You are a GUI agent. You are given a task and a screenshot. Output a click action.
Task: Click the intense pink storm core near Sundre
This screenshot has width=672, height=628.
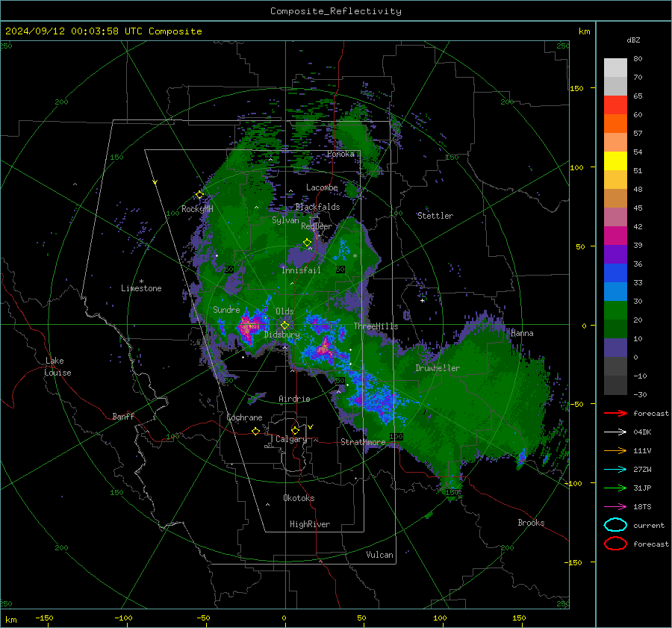coord(249,327)
